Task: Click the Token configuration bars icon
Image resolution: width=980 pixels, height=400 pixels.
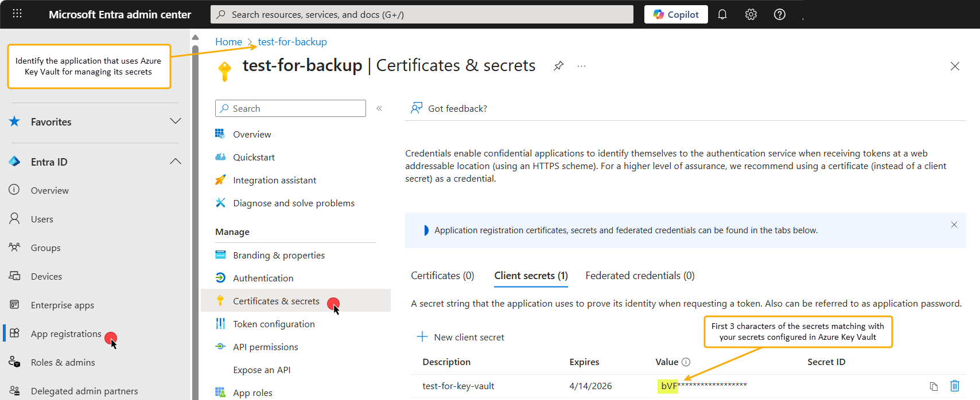Action: tap(220, 323)
